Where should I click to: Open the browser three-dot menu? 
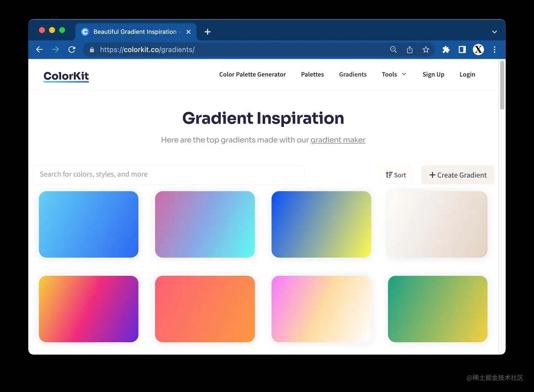494,49
